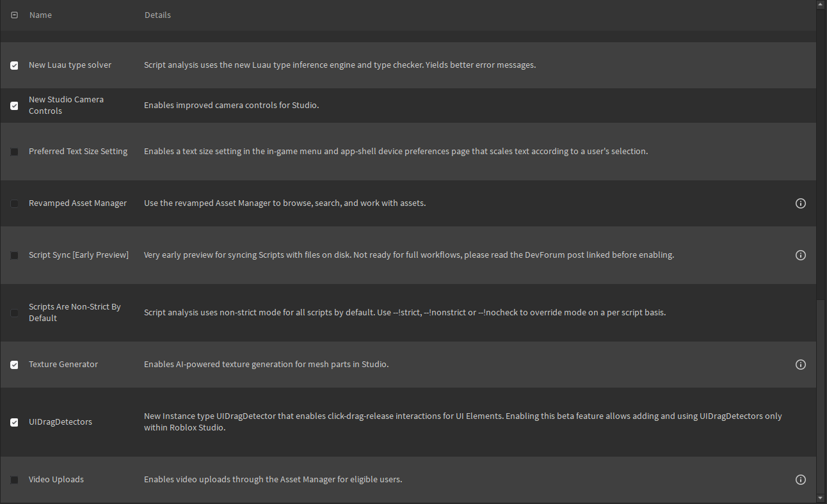Click the Details column header
This screenshot has height=504, width=827.
(x=157, y=15)
